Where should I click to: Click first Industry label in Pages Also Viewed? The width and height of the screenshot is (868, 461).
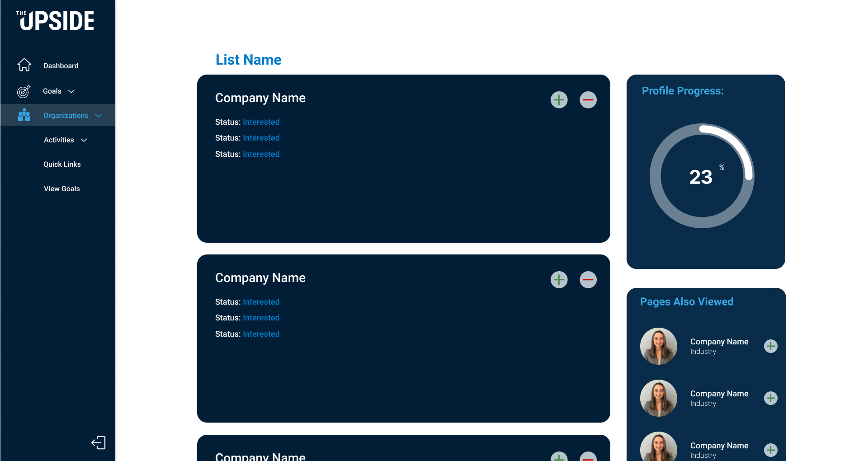click(703, 352)
